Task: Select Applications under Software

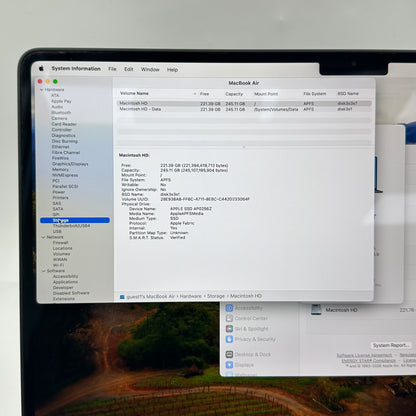Action: pyautogui.click(x=65, y=282)
